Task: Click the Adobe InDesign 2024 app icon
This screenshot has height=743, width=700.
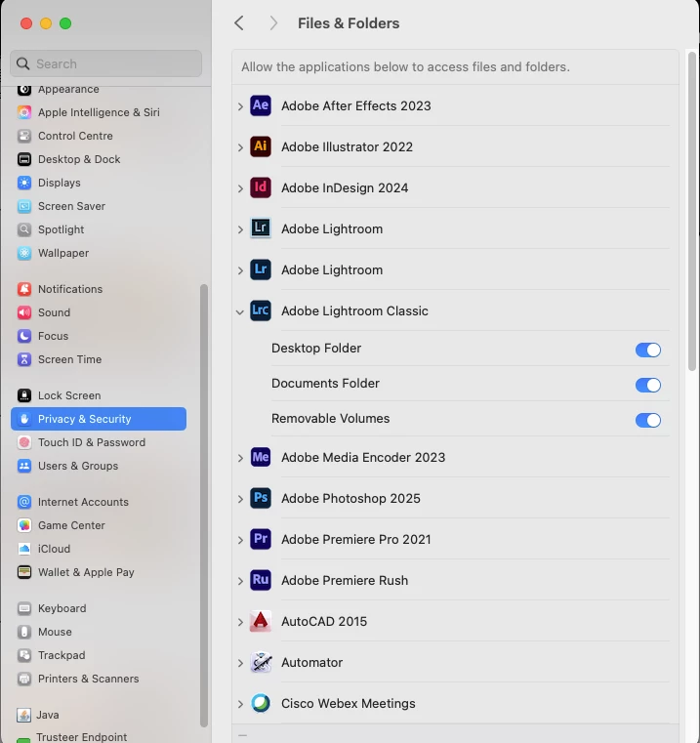Action: pos(261,187)
